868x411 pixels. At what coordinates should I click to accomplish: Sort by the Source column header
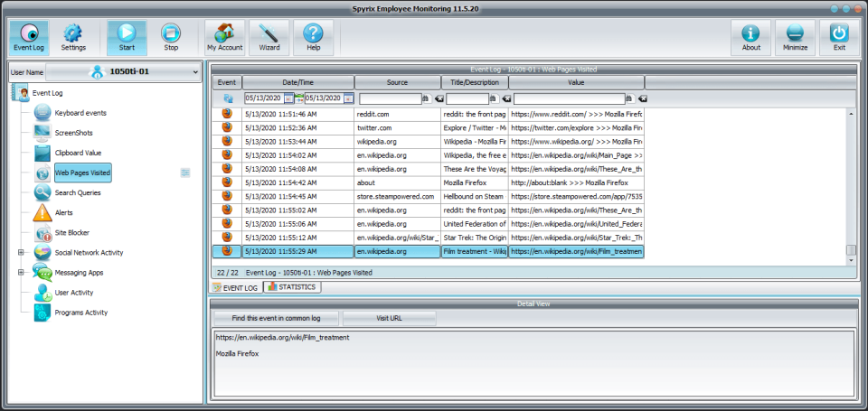398,82
